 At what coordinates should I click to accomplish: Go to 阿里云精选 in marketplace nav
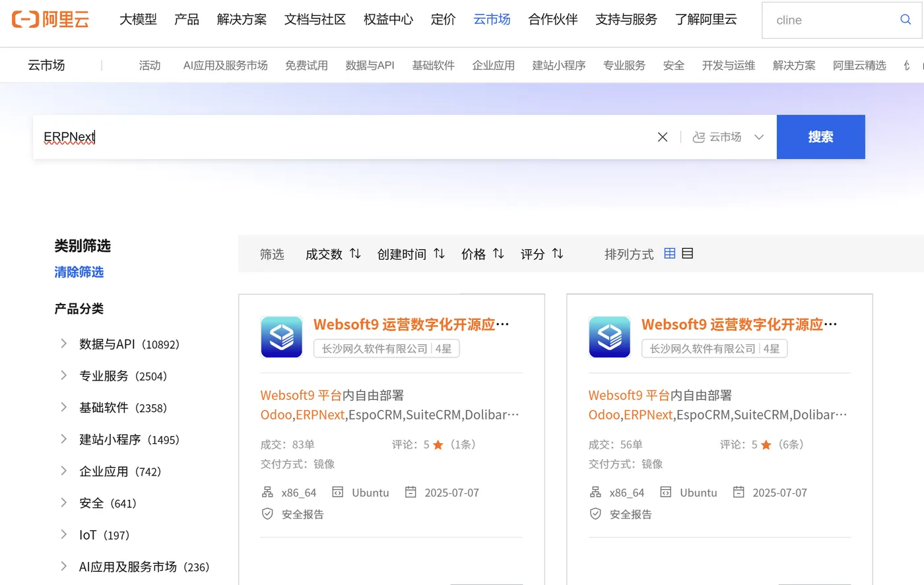tap(859, 65)
